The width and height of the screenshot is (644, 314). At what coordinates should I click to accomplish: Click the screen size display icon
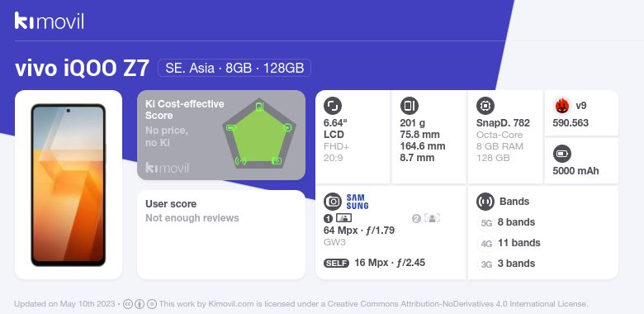(332, 106)
